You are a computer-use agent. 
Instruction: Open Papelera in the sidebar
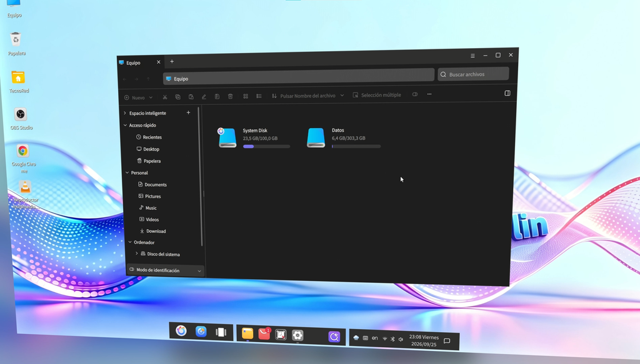tap(149, 161)
